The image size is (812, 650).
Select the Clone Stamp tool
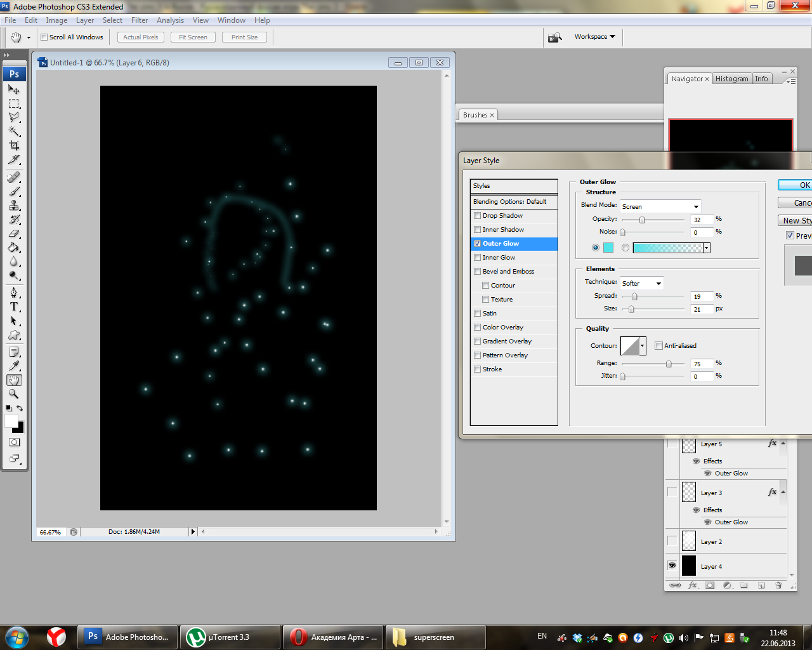tap(14, 205)
